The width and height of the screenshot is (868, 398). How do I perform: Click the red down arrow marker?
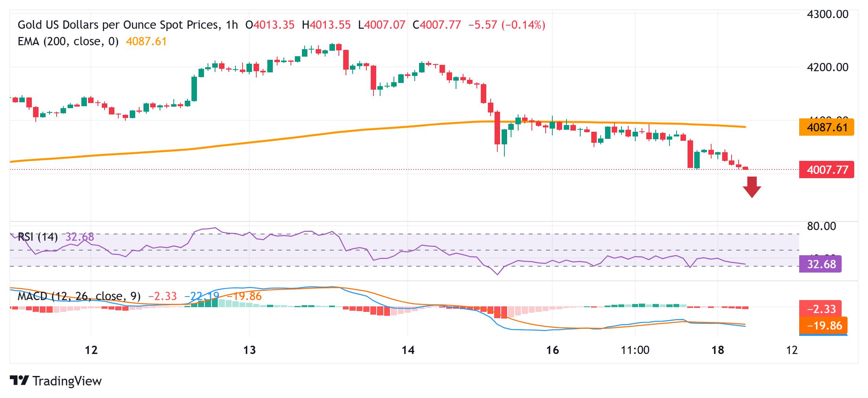752,187
